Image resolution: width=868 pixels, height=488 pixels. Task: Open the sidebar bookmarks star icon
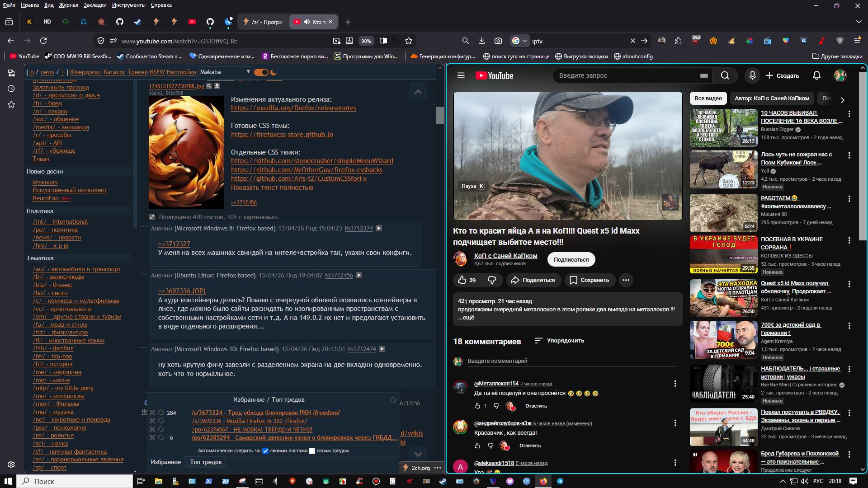click(11, 104)
